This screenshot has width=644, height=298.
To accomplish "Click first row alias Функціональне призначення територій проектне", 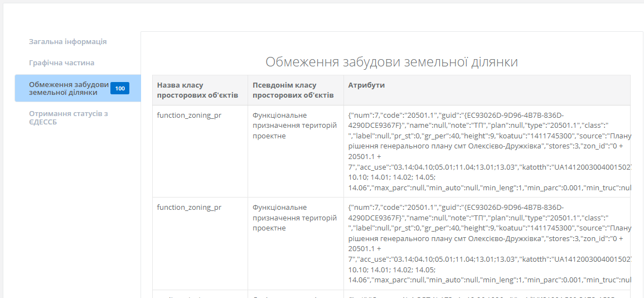I will click(294, 126).
